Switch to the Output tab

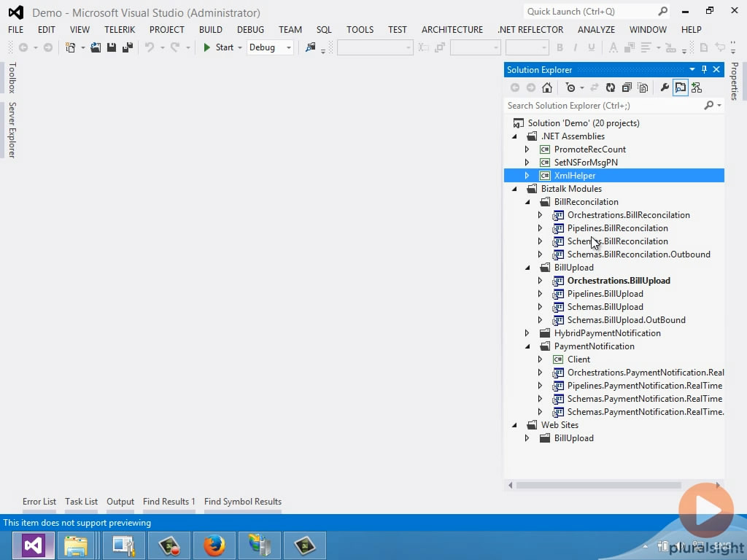(x=120, y=502)
